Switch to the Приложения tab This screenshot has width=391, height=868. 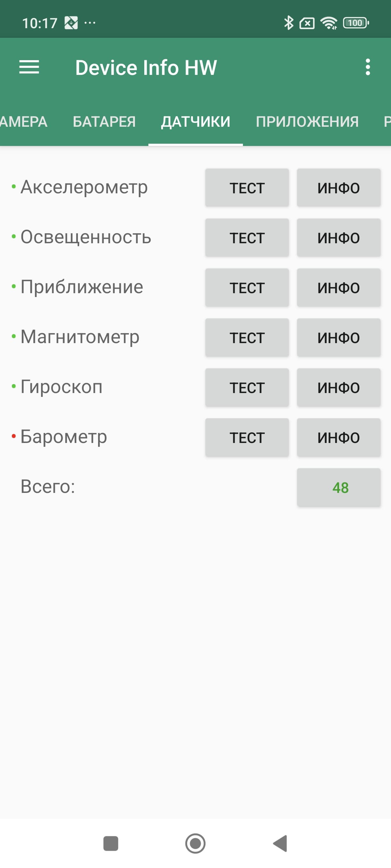tap(307, 122)
